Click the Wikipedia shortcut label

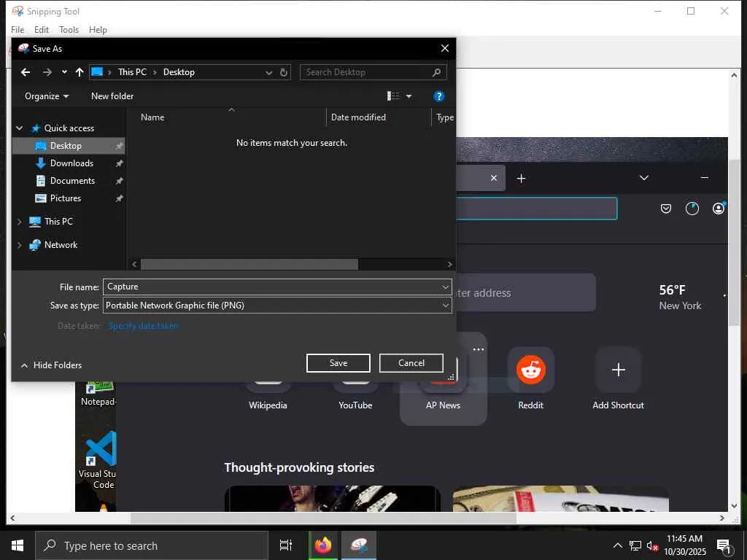268,405
